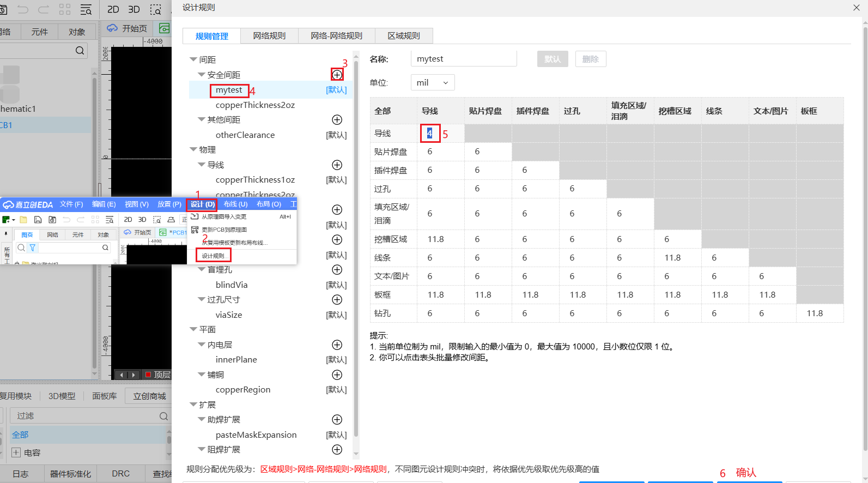Image resolution: width=868 pixels, height=483 pixels.
Task: Open the 区域规则 tab
Action: (x=404, y=35)
